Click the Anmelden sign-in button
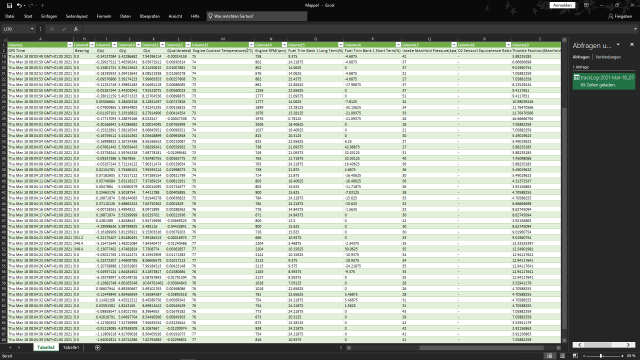The height and width of the screenshot is (360, 640). coord(562,5)
